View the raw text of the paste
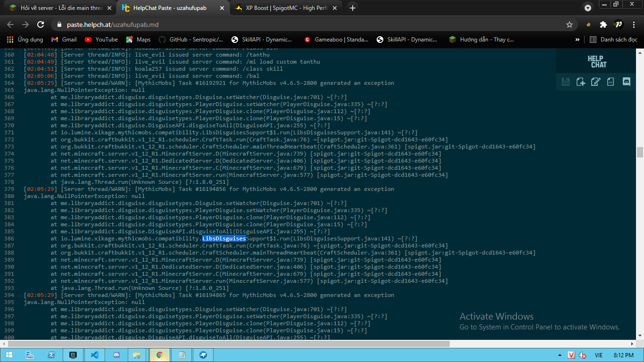The image size is (644, 362). pyautogui.click(x=611, y=82)
